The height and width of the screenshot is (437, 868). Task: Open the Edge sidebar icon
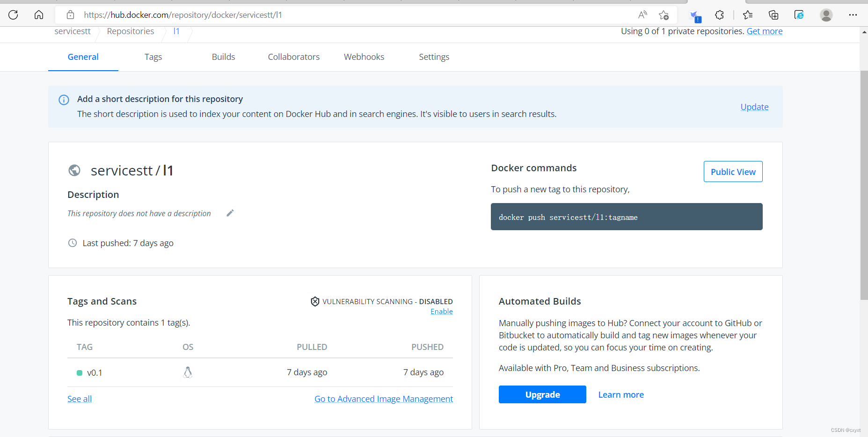(x=799, y=15)
